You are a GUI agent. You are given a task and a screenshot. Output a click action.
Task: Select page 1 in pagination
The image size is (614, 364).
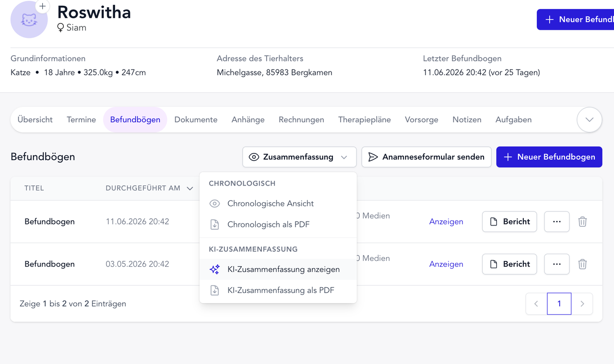[x=559, y=304]
